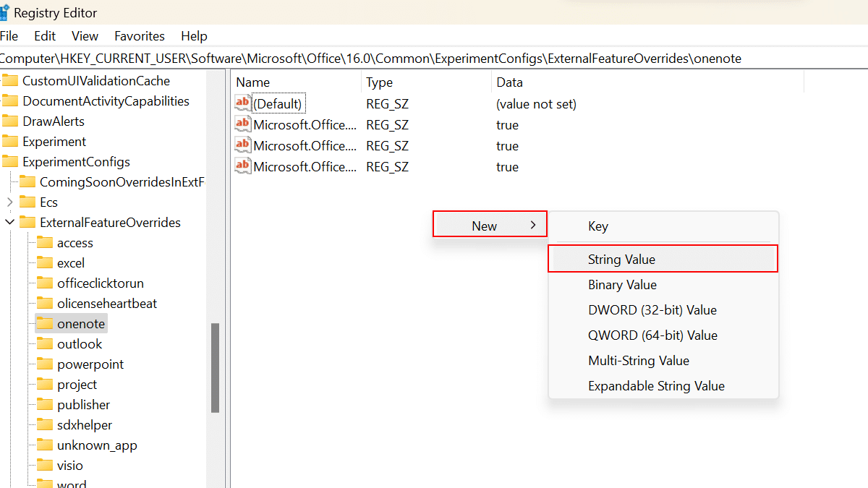Click the visio folder icon
The height and width of the screenshot is (488, 868).
45,465
